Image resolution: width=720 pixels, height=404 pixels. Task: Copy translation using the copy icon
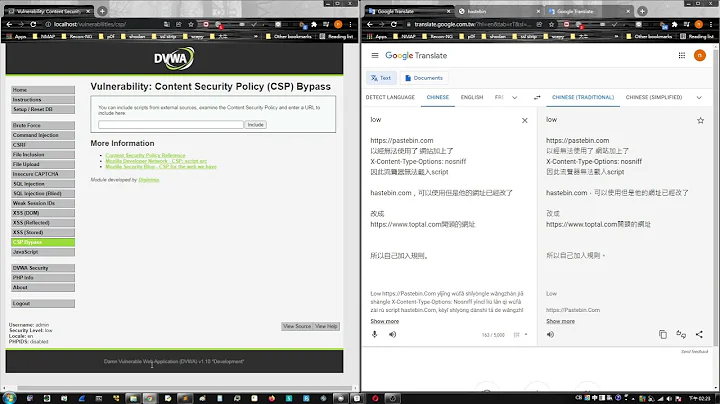pos(663,334)
